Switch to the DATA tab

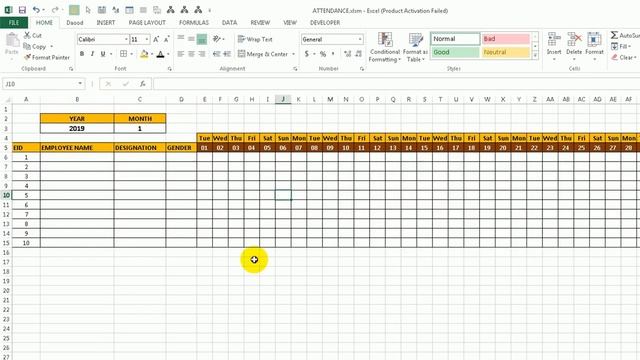click(x=229, y=23)
